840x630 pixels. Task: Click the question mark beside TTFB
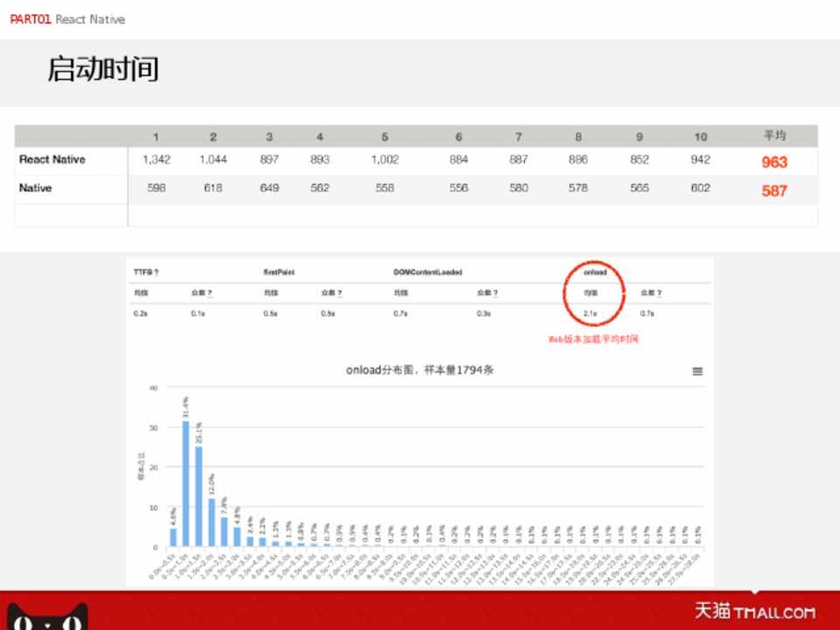pyautogui.click(x=157, y=272)
